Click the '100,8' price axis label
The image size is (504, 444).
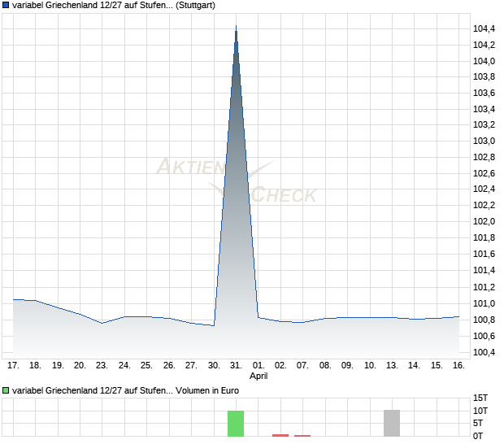point(484,320)
